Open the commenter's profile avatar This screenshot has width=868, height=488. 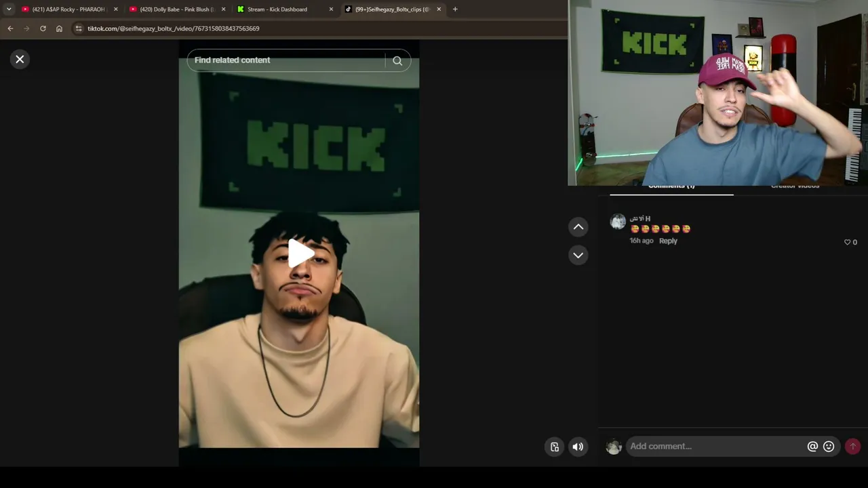[618, 222]
